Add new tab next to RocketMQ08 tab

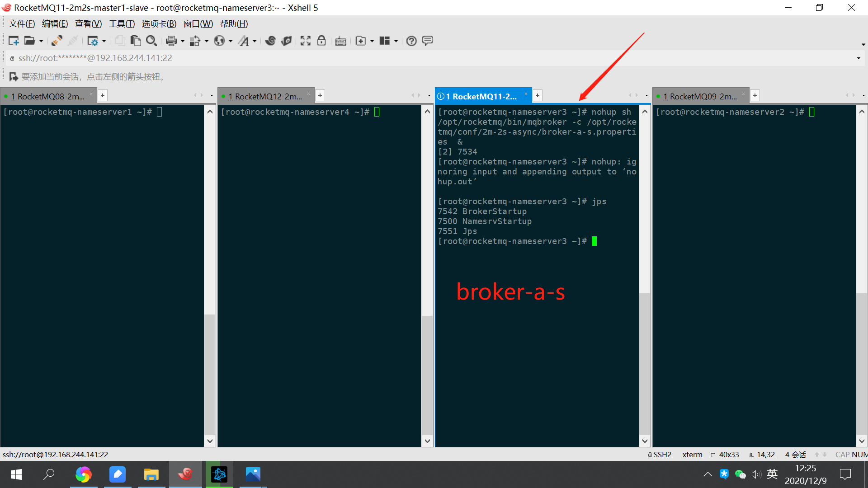click(x=103, y=95)
